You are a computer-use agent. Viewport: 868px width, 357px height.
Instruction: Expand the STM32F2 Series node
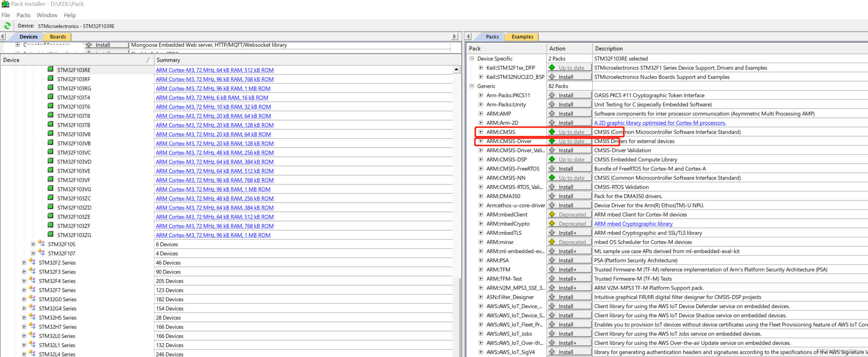24,262
